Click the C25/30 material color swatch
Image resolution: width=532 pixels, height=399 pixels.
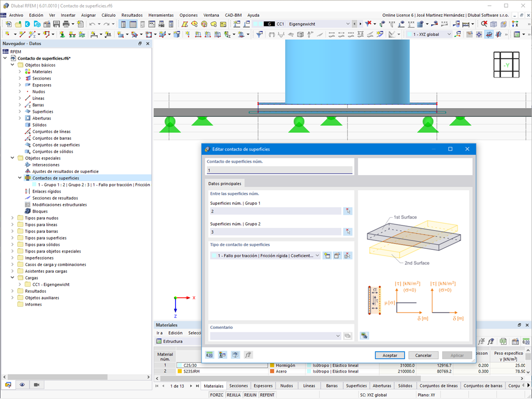coord(180,365)
